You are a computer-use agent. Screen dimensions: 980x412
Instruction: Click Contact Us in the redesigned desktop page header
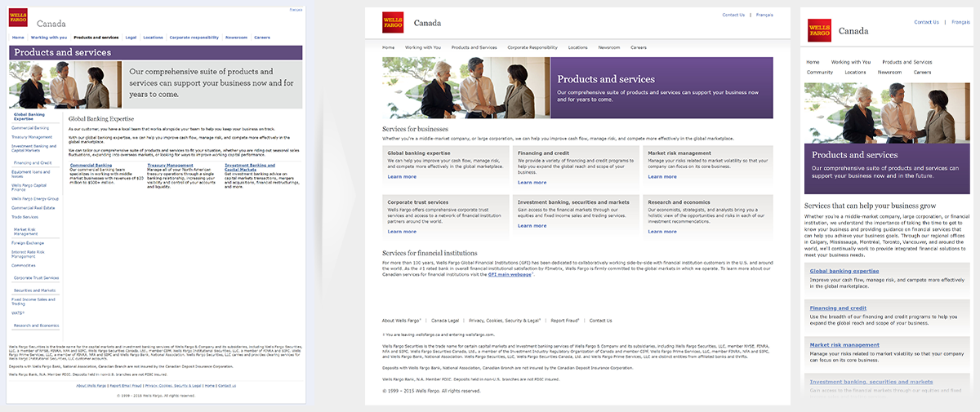733,15
